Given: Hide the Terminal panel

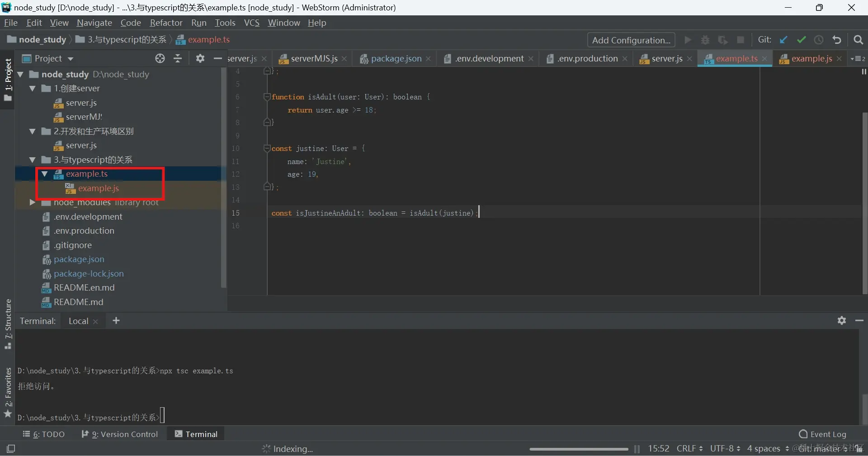Looking at the screenshot, I should click(x=859, y=320).
